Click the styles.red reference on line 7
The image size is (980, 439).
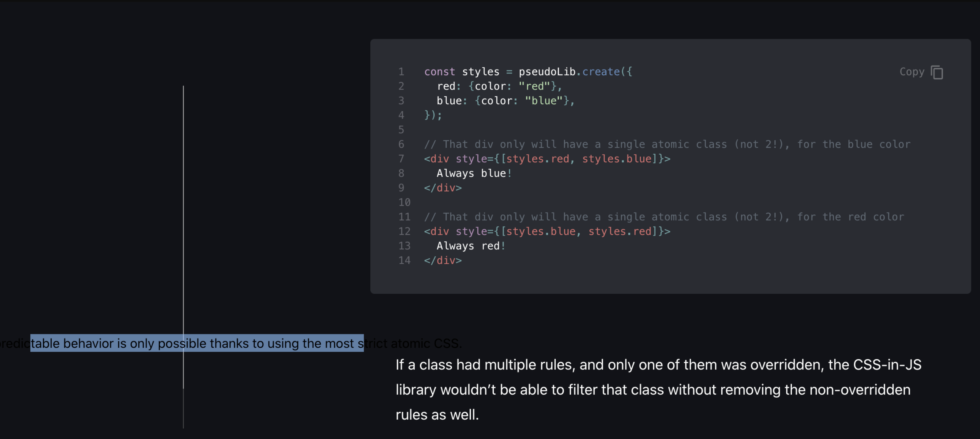pyautogui.click(x=537, y=159)
